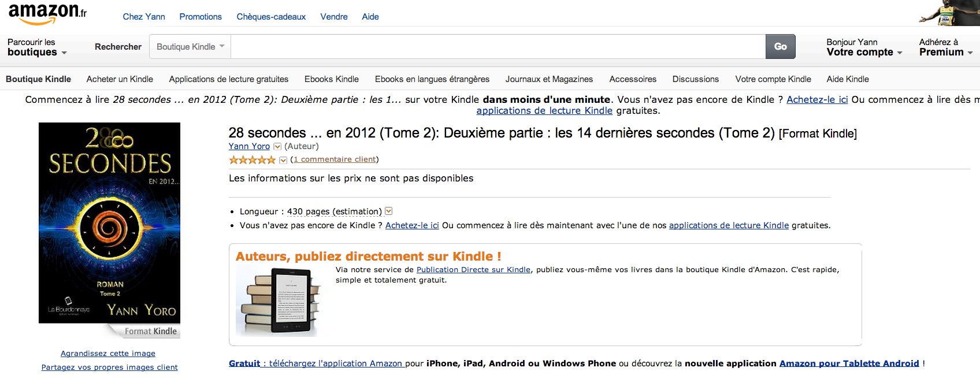The width and height of the screenshot is (980, 386).
Task: Click the five-star rating icon
Action: 252,160
